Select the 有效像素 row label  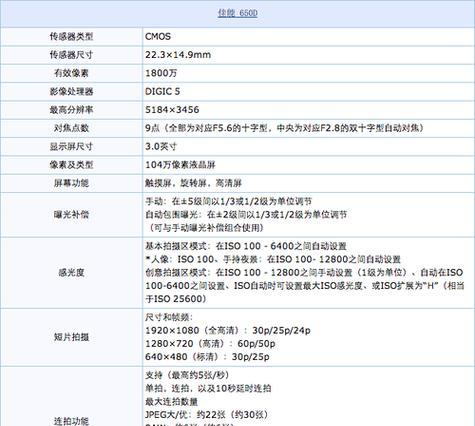(x=71, y=73)
